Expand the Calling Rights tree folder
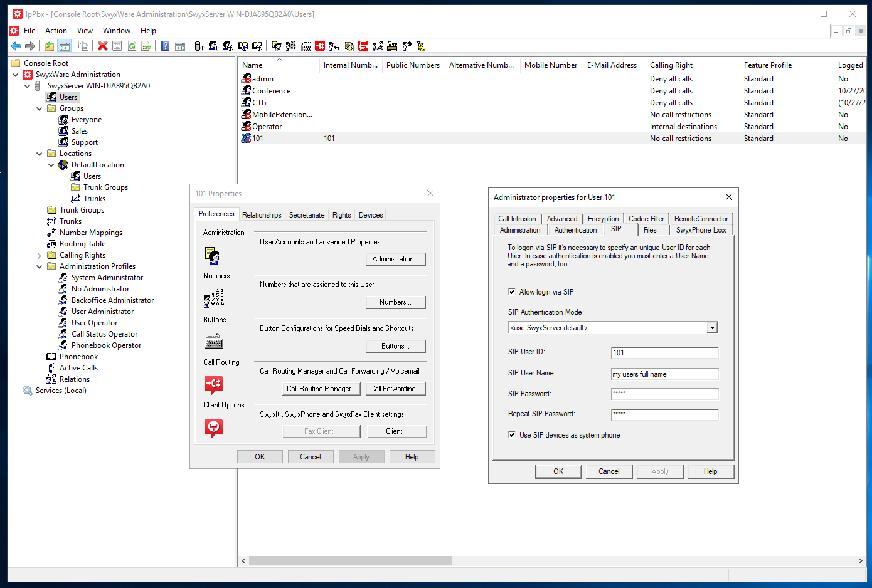 tap(39, 256)
